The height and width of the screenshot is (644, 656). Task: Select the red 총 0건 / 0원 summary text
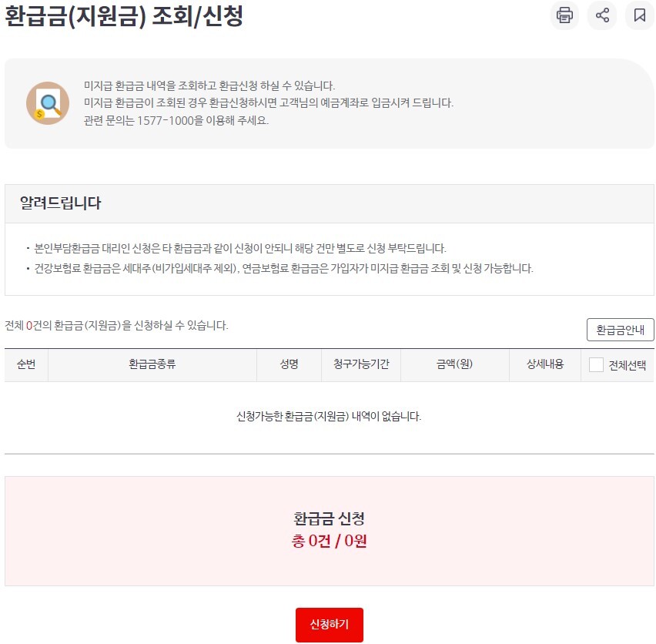point(330,541)
